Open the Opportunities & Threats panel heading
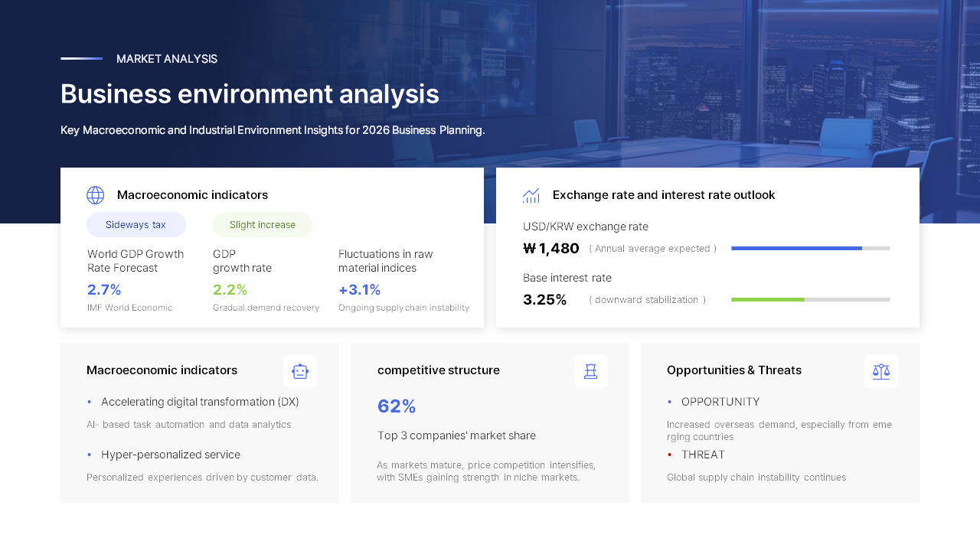The image size is (980, 551). click(x=734, y=370)
